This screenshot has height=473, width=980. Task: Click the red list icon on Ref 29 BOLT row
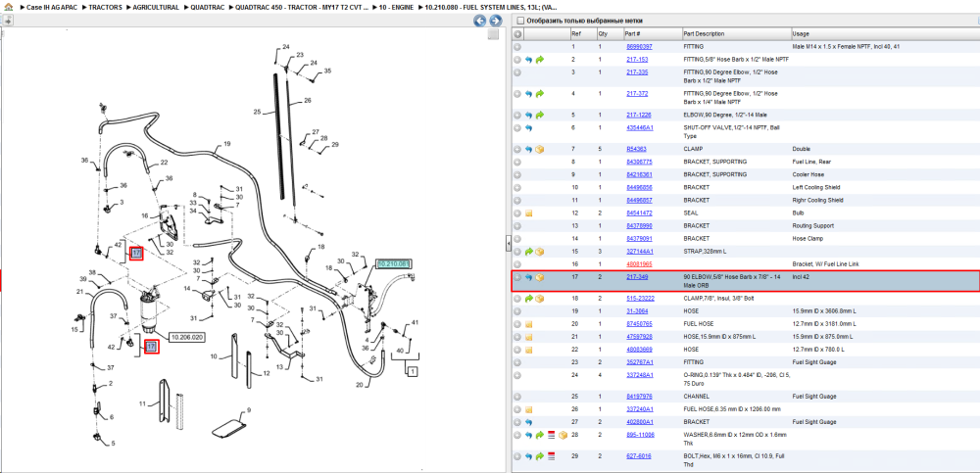(551, 456)
